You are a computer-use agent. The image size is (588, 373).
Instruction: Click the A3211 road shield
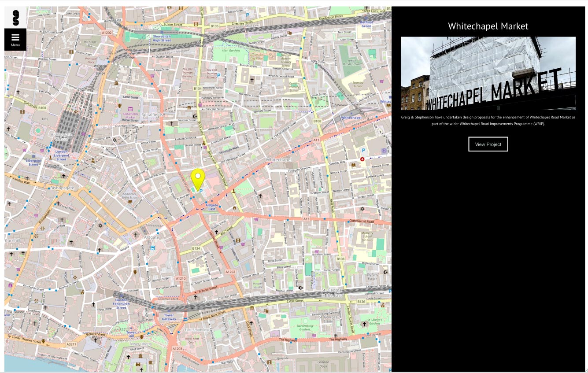(71, 344)
